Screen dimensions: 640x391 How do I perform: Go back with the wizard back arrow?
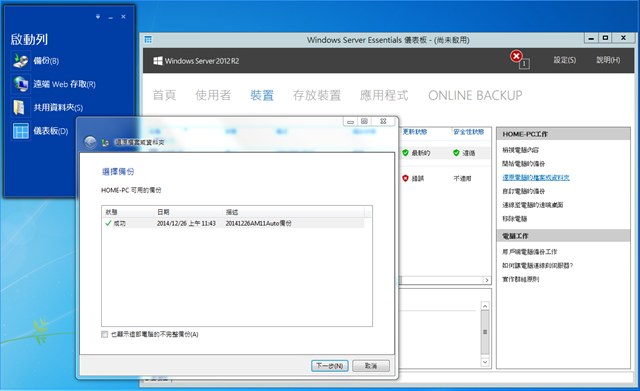[90, 142]
